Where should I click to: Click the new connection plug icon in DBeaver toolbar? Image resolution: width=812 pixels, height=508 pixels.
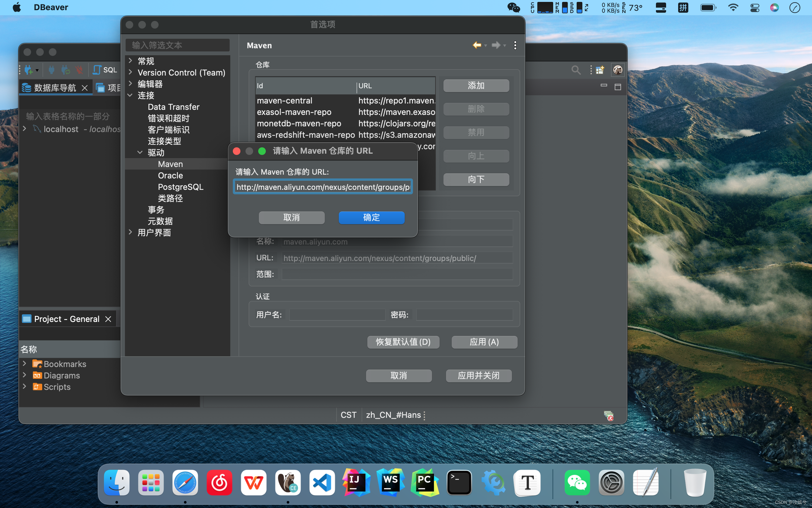point(29,70)
